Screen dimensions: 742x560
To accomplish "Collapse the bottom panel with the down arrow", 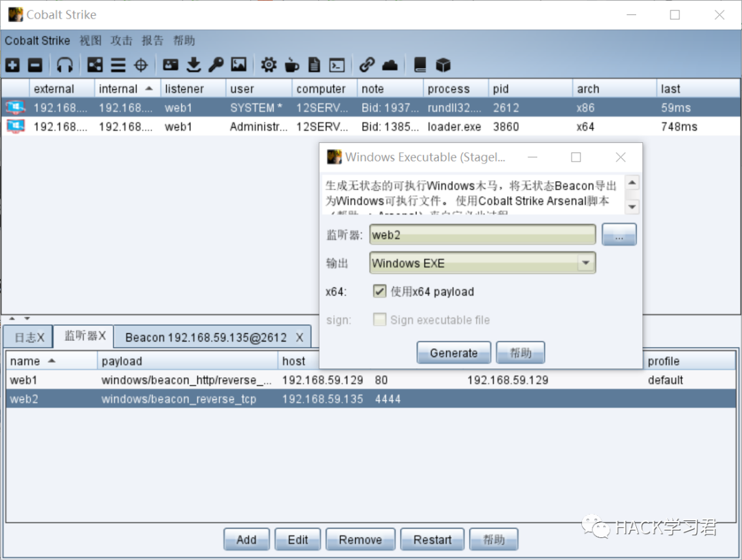I will [27, 319].
